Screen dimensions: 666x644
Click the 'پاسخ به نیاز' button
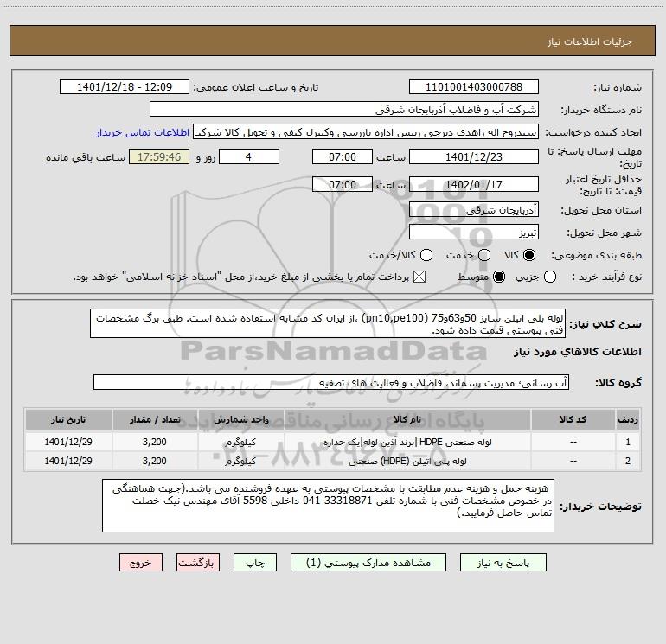pyautogui.click(x=503, y=563)
